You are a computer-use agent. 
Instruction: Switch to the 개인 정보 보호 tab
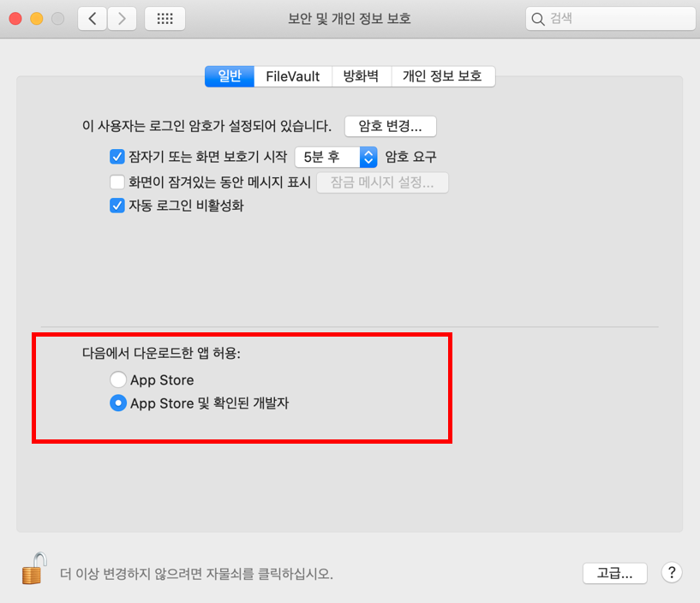click(x=442, y=76)
